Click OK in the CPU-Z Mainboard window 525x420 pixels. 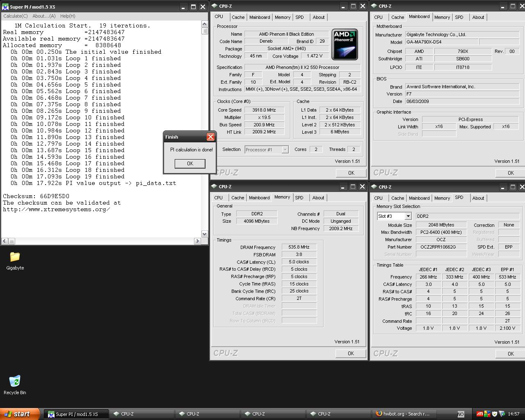point(511,173)
